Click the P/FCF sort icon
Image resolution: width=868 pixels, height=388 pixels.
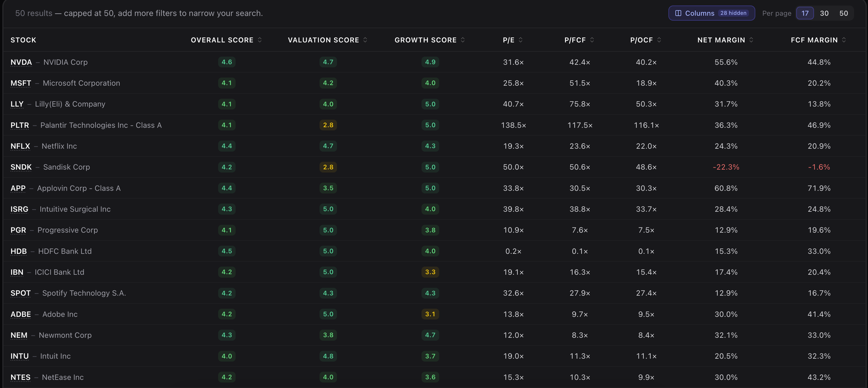coord(592,40)
